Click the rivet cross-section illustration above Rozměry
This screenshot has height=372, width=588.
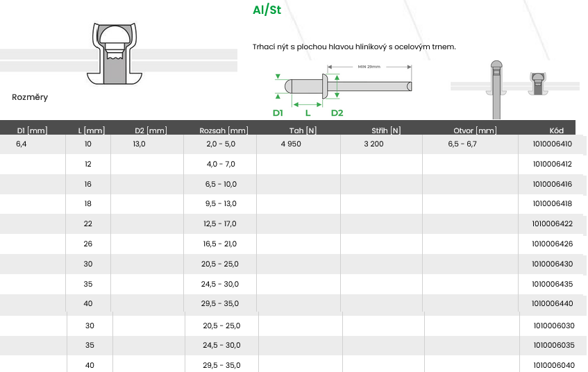(117, 54)
